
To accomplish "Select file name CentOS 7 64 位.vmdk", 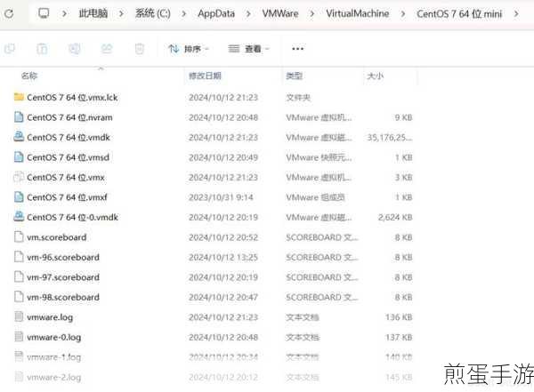I will point(69,138).
